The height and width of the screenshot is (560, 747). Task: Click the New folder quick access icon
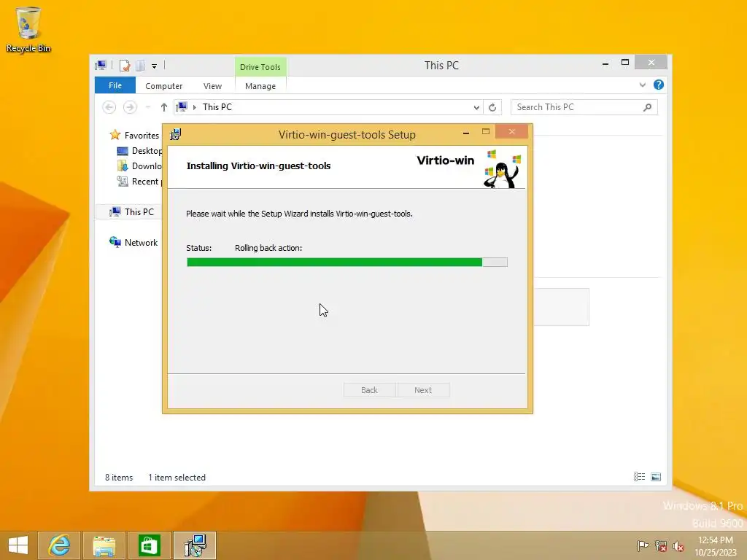tap(141, 65)
